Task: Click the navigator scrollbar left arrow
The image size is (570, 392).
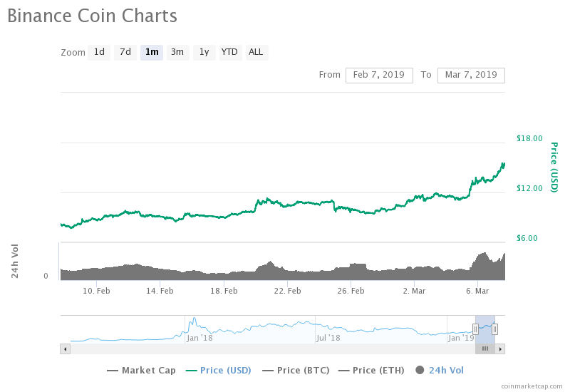Action: 65,349
